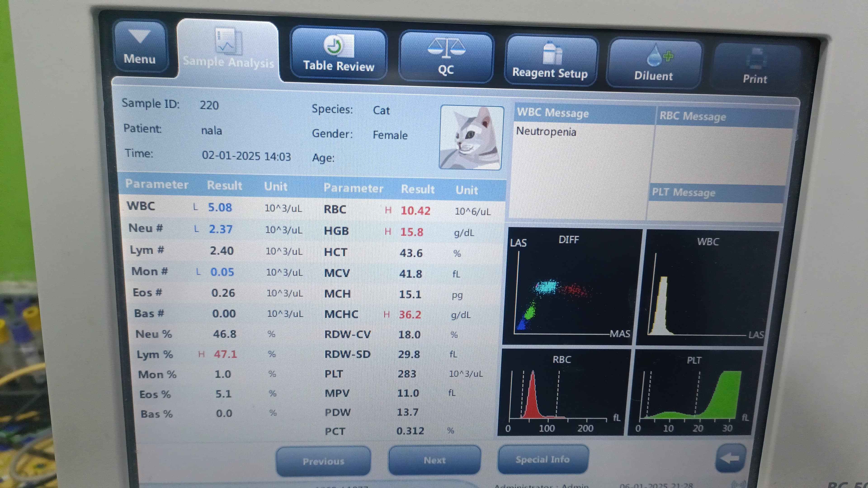Select the Mon # result 0.05
This screenshot has height=488, width=868.
(x=222, y=272)
